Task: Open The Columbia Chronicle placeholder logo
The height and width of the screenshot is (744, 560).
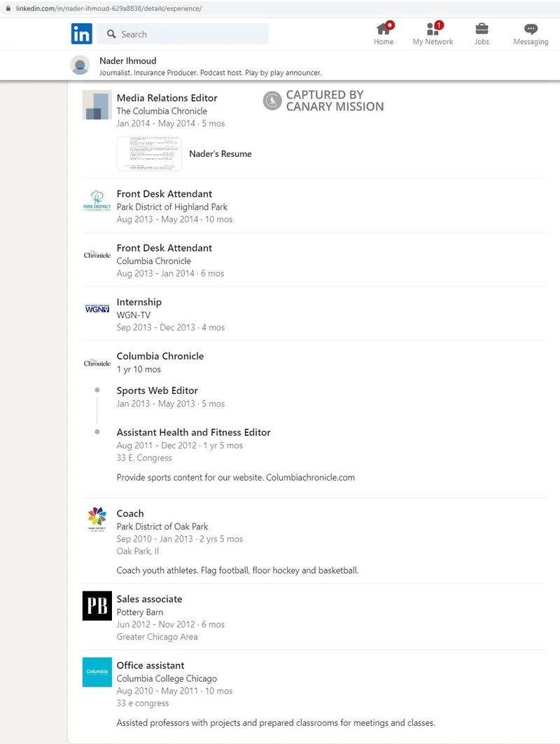Action: [x=97, y=105]
